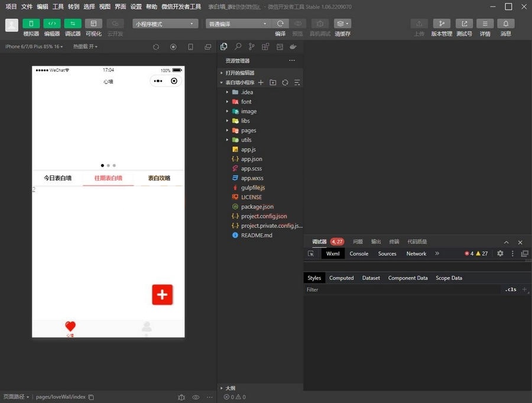Create new file with plus icon

(x=261, y=82)
